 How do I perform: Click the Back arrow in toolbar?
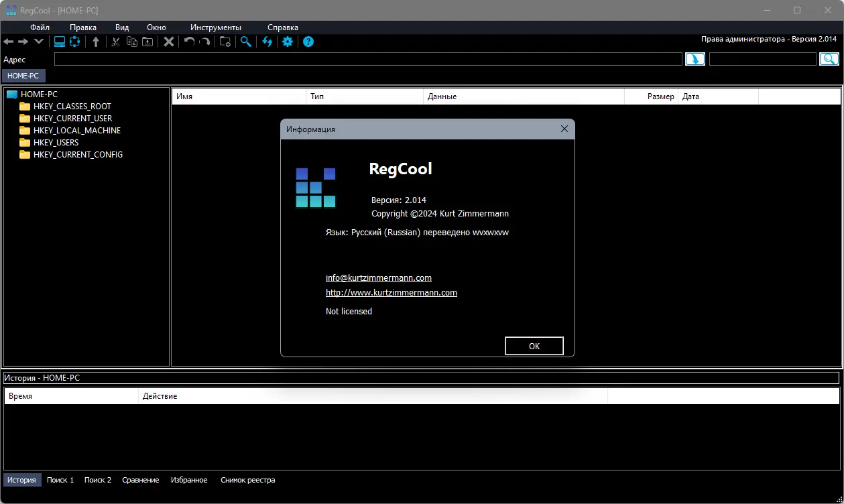[x=9, y=42]
